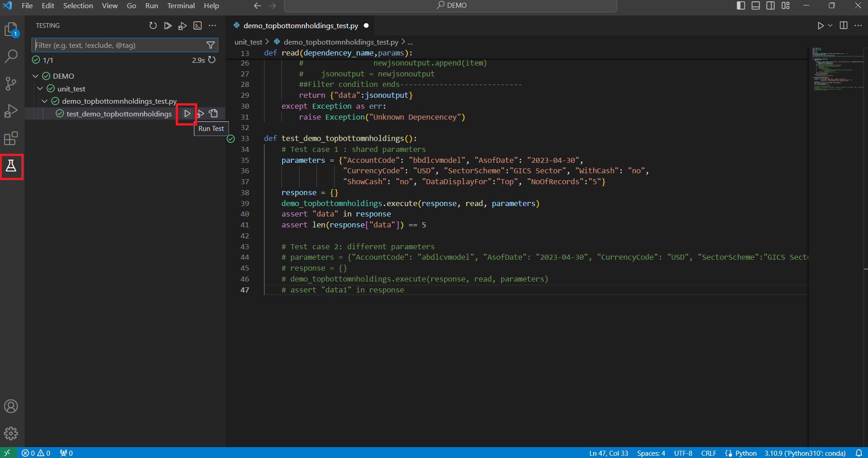Open run options dropdown next to Run
The image size is (868, 458).
point(830,25)
